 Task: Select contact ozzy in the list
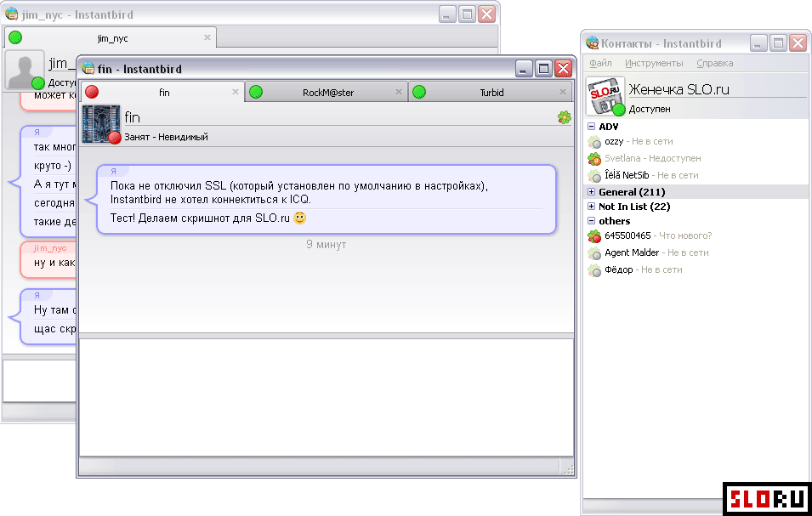(x=696, y=142)
